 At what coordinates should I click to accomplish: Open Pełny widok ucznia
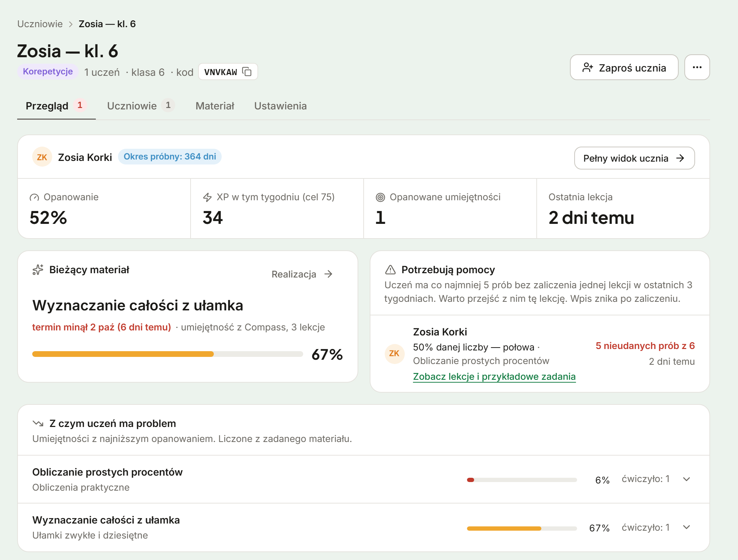click(634, 158)
